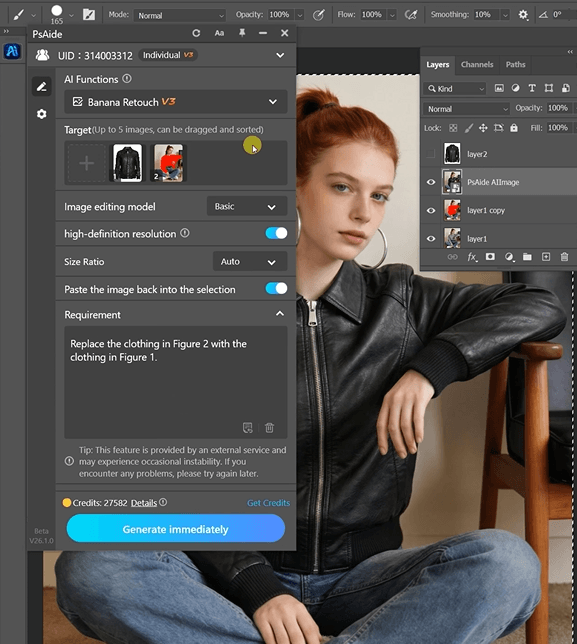Switch to the Paths tab
This screenshot has height=644, width=577.
coord(515,64)
